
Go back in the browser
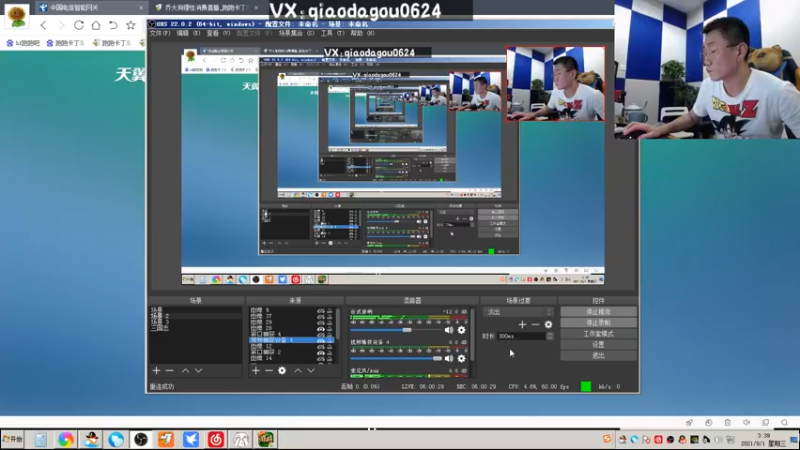[43, 25]
